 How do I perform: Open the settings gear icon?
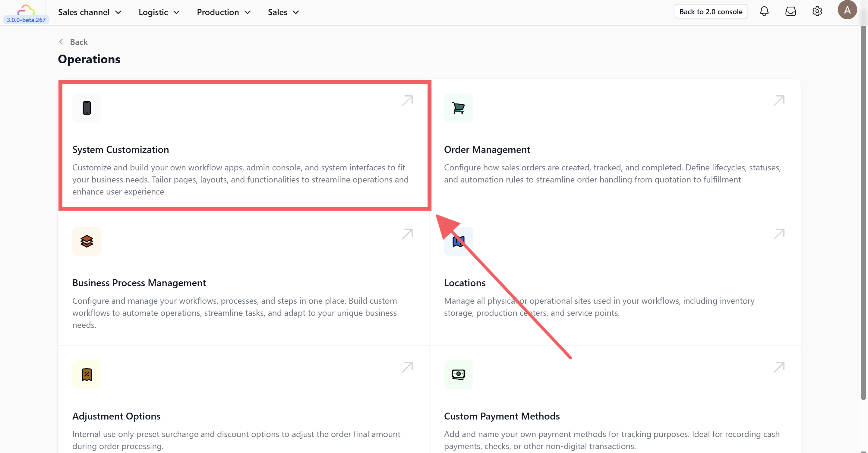(817, 11)
